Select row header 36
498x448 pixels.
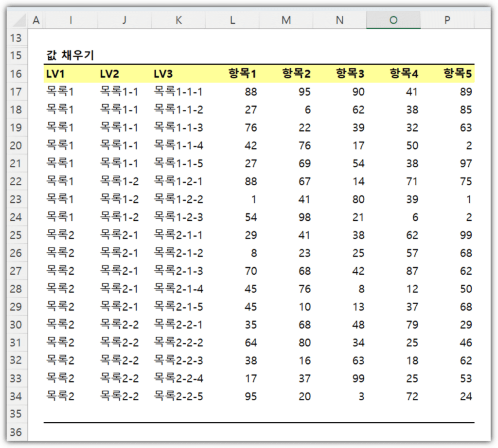[17, 432]
